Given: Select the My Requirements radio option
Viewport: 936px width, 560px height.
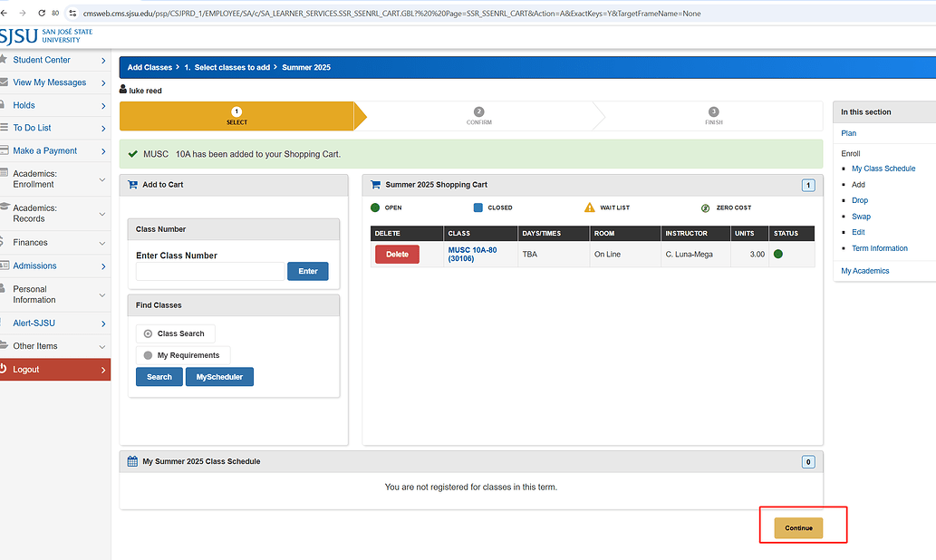Looking at the screenshot, I should pos(149,355).
